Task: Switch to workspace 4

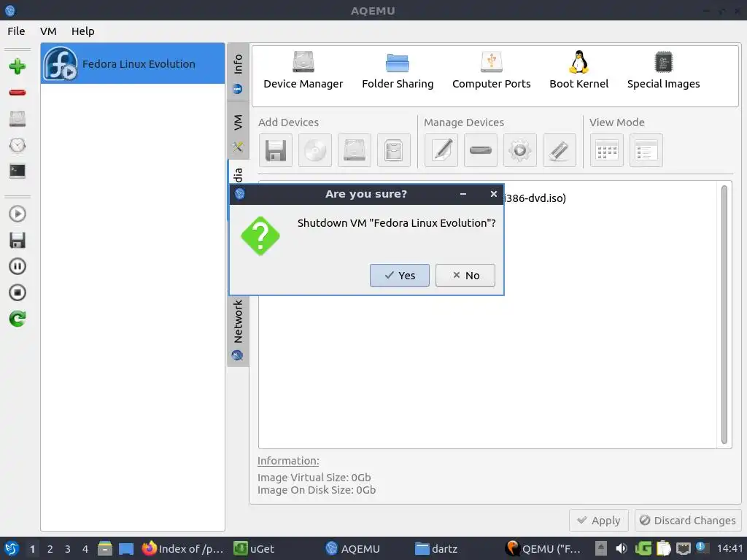Action: 85,549
